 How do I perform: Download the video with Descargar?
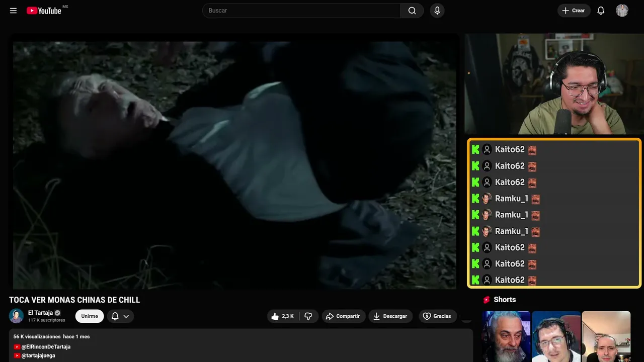(390, 316)
